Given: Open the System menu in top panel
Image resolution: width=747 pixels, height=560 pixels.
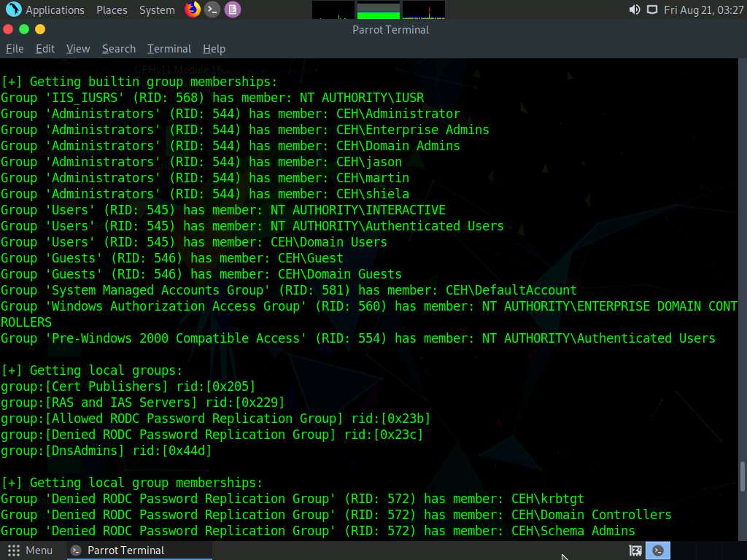Looking at the screenshot, I should [x=157, y=10].
